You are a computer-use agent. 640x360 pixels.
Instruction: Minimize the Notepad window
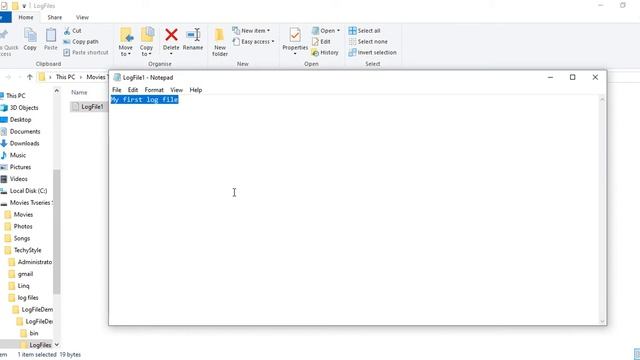click(550, 77)
